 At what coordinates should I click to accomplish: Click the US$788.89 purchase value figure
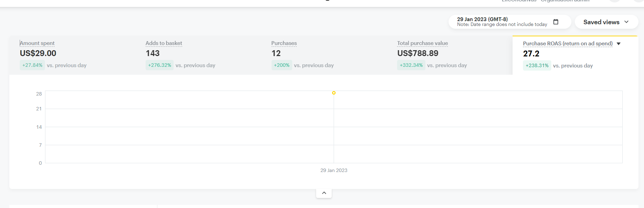(x=417, y=53)
